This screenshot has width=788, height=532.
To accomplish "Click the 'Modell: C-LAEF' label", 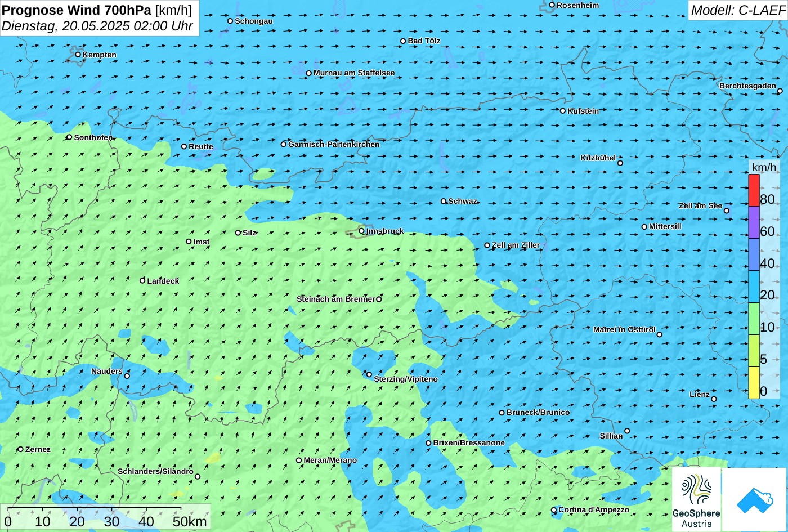I will [x=737, y=10].
